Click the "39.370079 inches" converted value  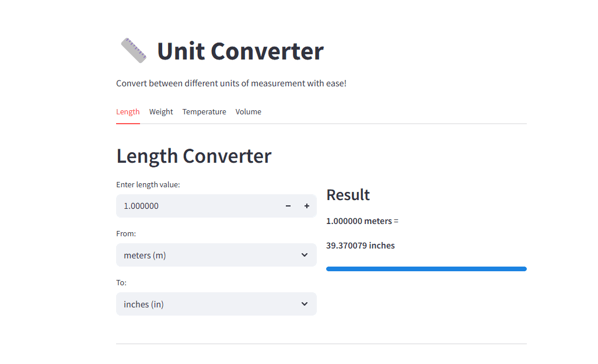click(x=361, y=246)
